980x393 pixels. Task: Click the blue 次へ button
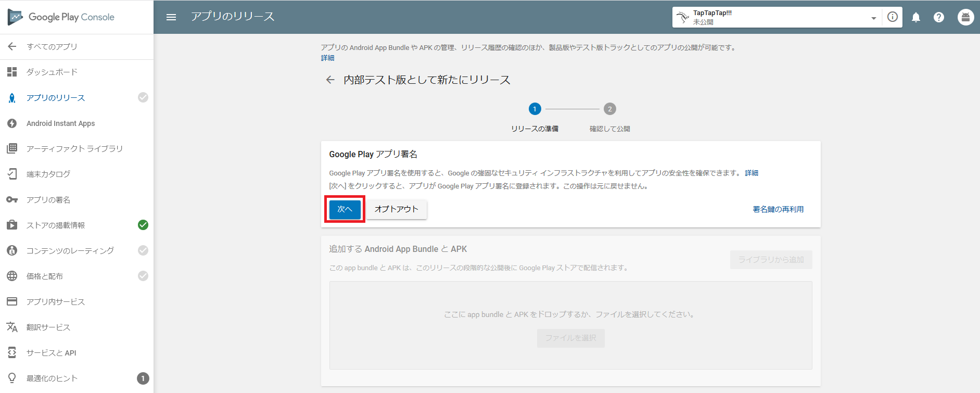[345, 209]
